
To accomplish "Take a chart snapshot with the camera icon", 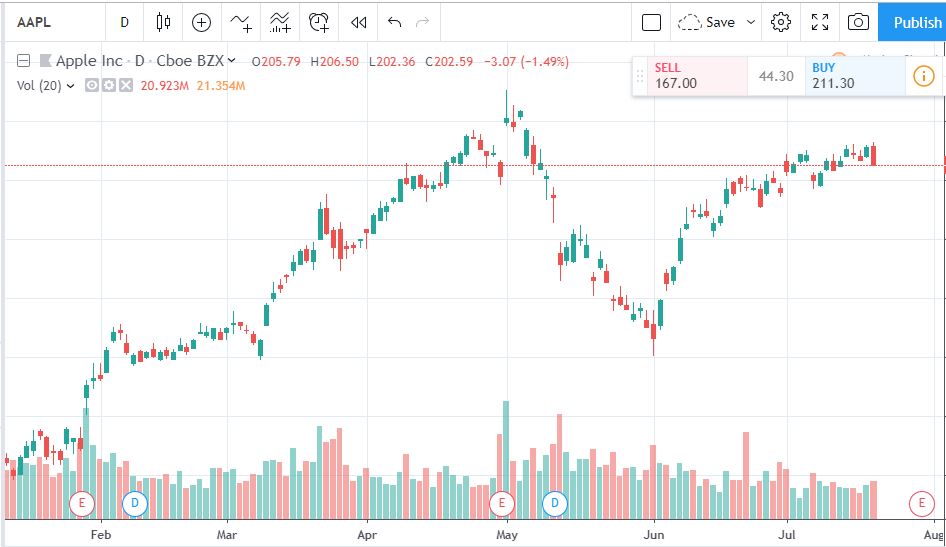I will pos(858,22).
